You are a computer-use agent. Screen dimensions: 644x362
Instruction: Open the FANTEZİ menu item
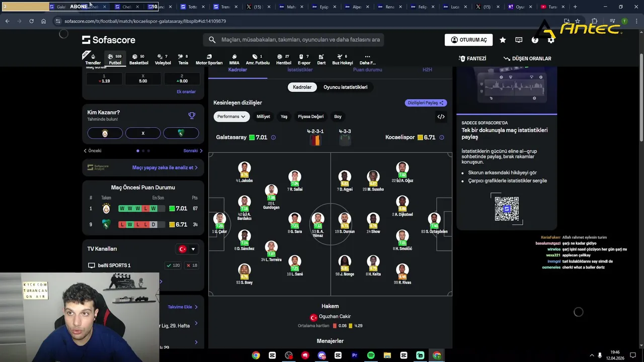click(472, 59)
